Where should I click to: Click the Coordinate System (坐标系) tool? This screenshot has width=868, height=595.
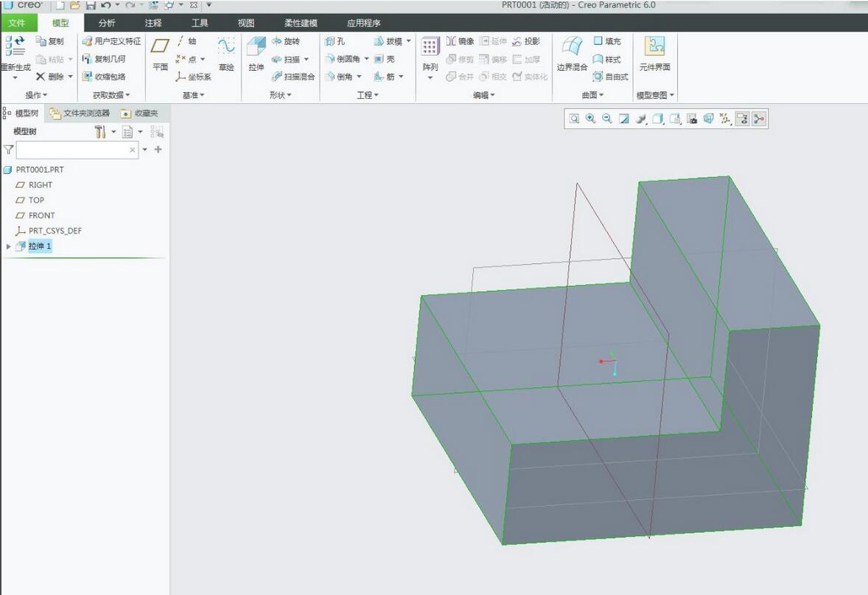click(x=193, y=77)
